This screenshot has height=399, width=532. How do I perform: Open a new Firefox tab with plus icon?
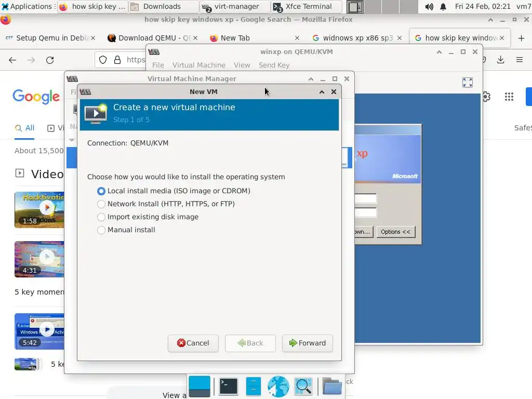click(x=522, y=38)
